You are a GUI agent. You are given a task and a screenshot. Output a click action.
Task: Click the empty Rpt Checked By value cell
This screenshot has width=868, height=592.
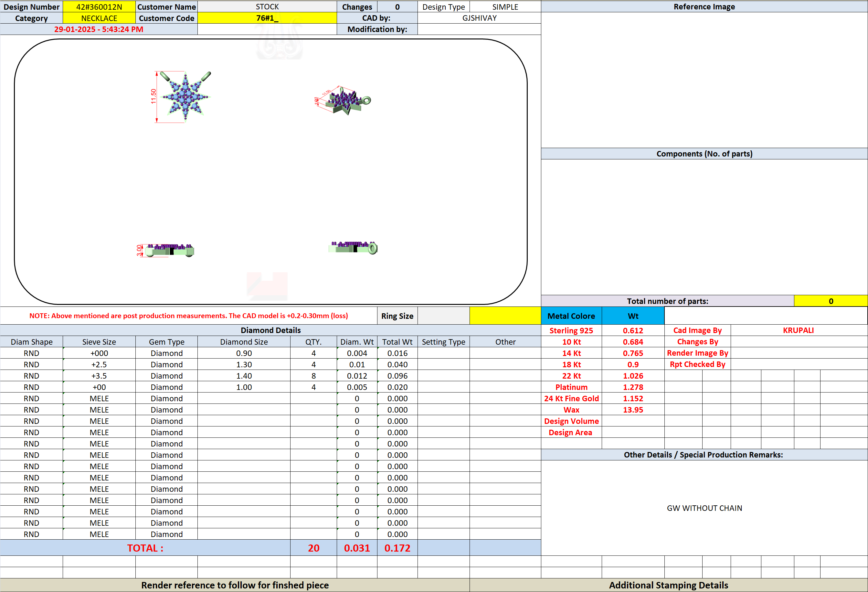[799, 364]
